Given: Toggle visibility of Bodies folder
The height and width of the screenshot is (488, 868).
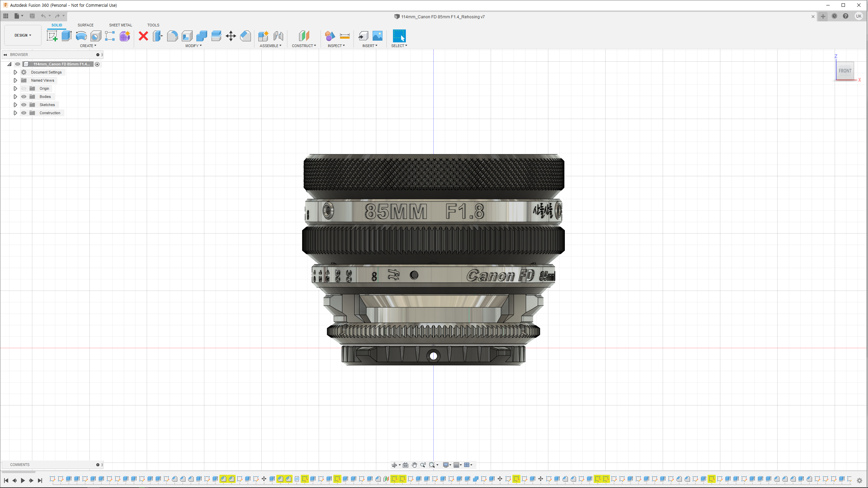Looking at the screenshot, I should point(24,97).
